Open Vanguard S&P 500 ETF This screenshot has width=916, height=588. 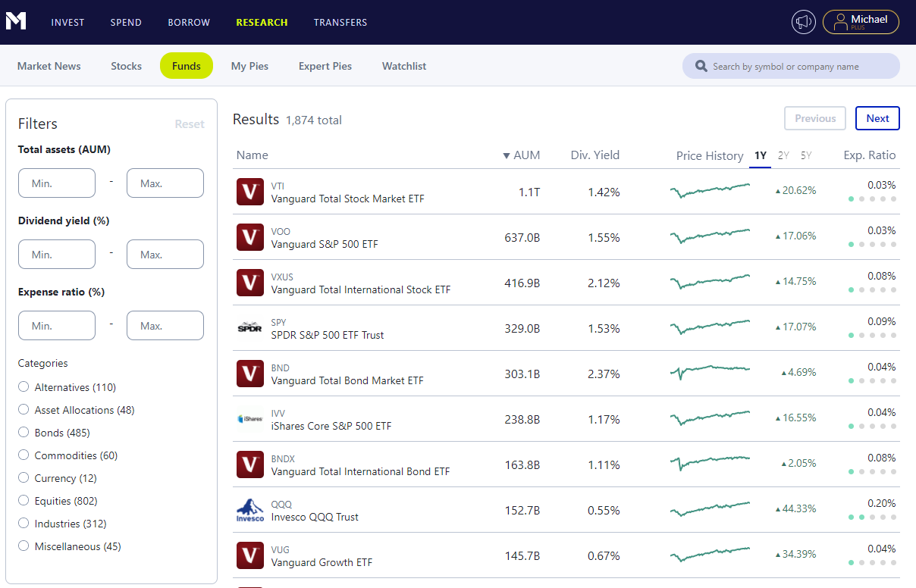[x=325, y=245]
